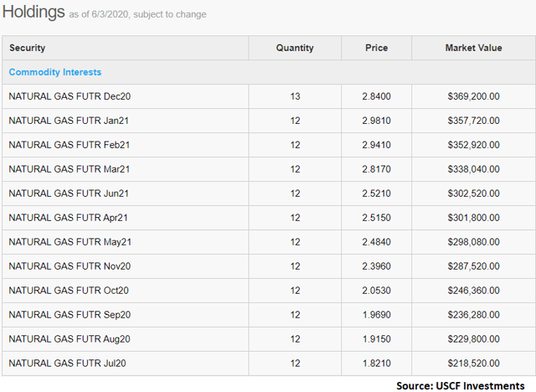Click the Market Value column header
Viewport: 536px width, 392px height.
pos(473,48)
